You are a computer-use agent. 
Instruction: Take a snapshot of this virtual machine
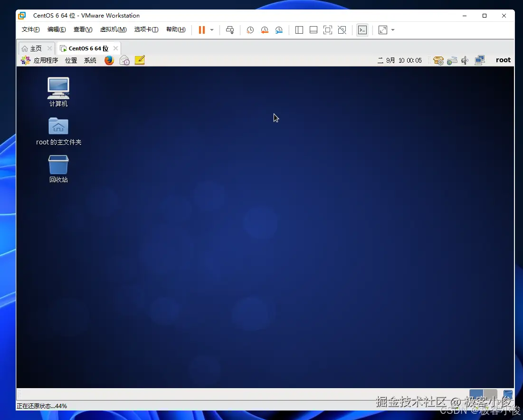point(250,30)
